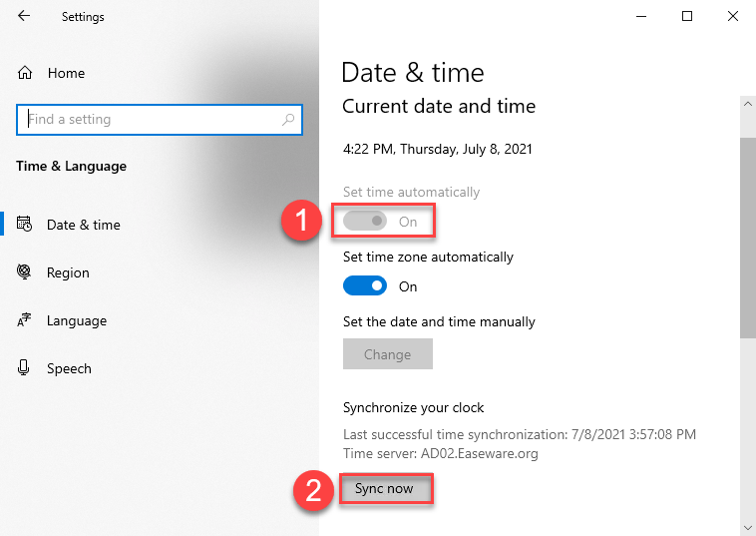
Task: Open the Home settings page
Action: (66, 73)
